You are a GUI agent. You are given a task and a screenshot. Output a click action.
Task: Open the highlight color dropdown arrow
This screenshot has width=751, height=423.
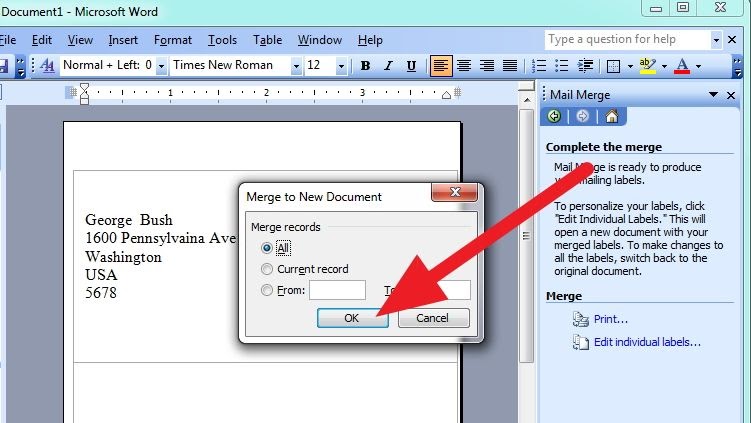664,66
